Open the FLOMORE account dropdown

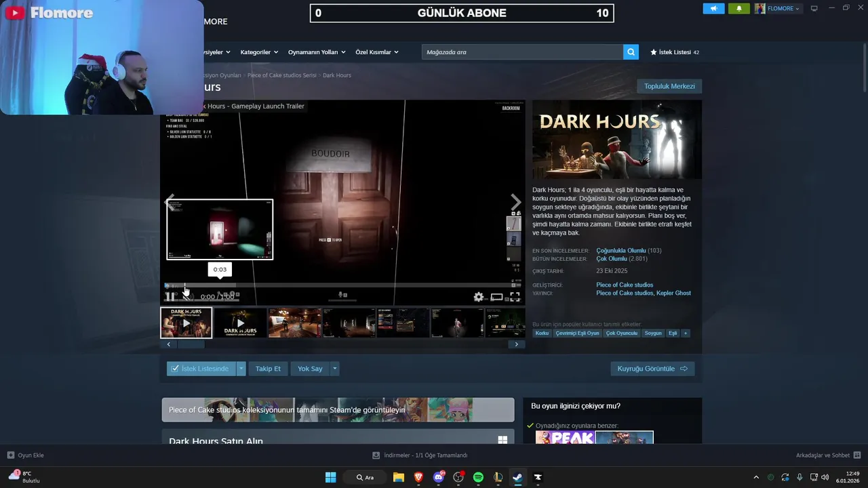tap(778, 8)
